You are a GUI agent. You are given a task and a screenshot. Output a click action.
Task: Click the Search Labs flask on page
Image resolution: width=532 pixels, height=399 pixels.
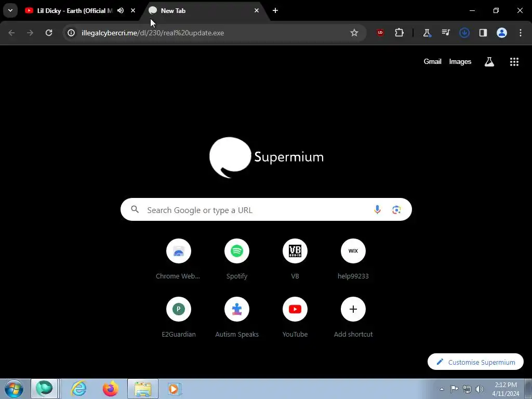489,62
